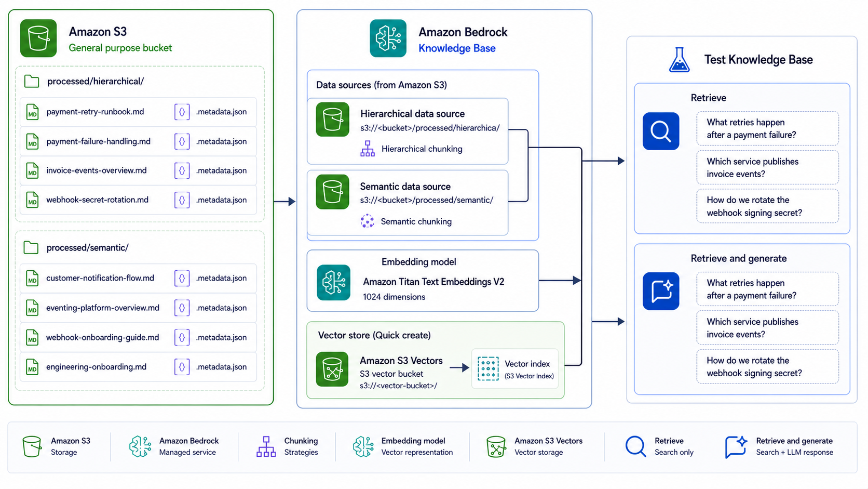
Task: Click the MD icon beside engineering-onboarding.md
Action: coord(32,367)
